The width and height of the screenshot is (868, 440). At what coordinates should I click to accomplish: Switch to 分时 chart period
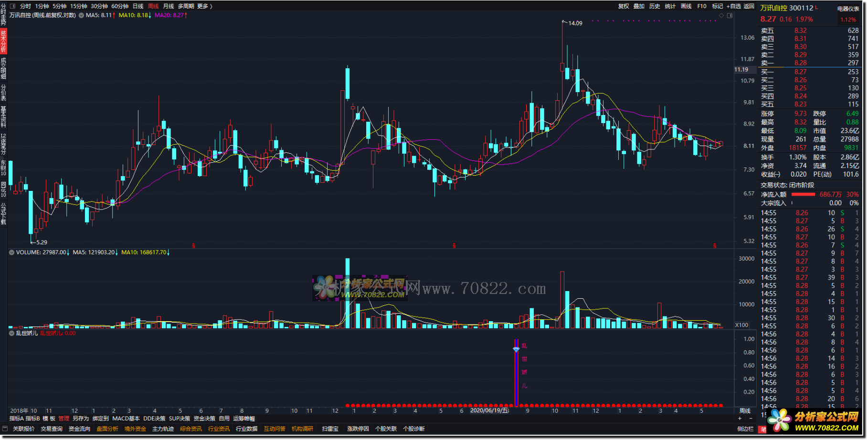click(x=25, y=6)
